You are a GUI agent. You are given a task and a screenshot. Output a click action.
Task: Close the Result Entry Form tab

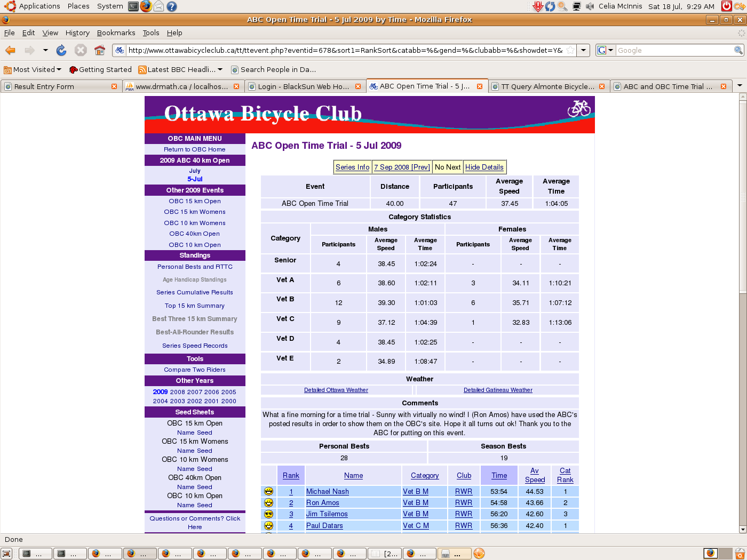114,86
